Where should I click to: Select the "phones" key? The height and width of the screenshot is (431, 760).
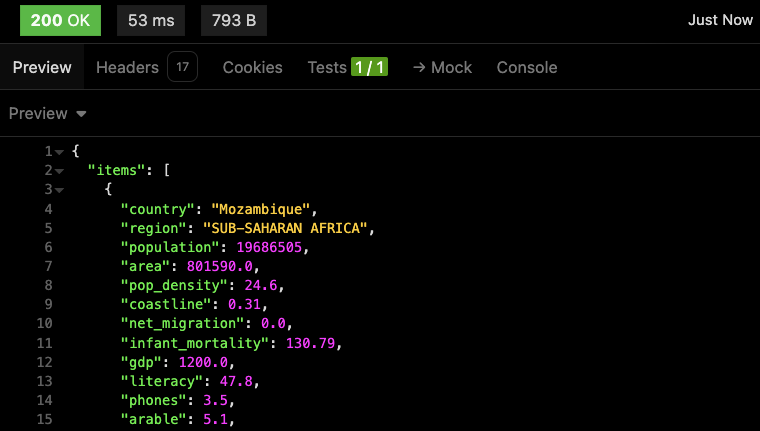(154, 400)
